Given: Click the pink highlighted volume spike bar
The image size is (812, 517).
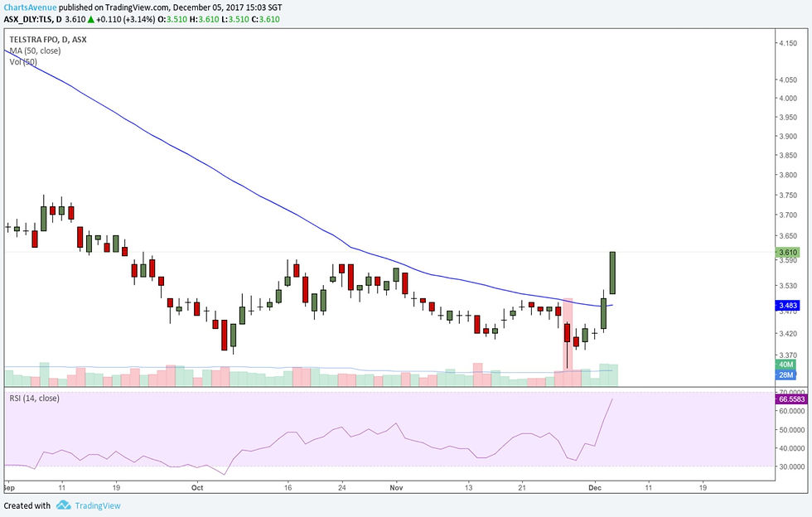Looking at the screenshot, I should point(568,342).
